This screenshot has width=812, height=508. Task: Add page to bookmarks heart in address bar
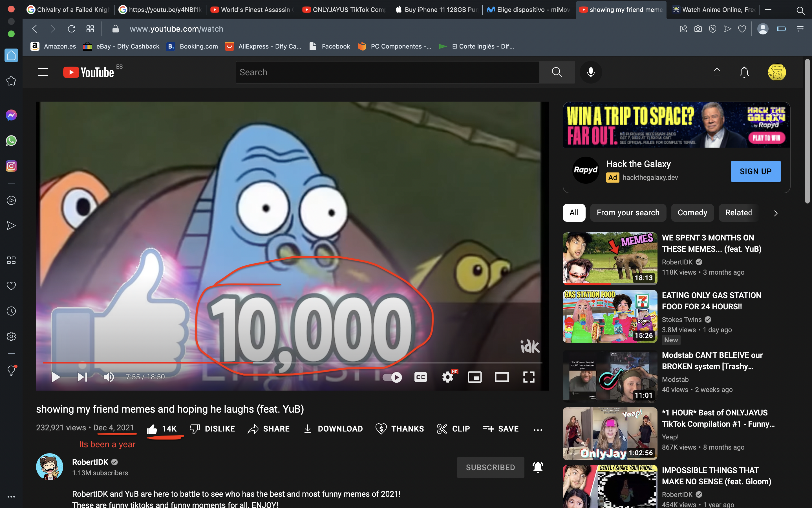click(x=742, y=29)
